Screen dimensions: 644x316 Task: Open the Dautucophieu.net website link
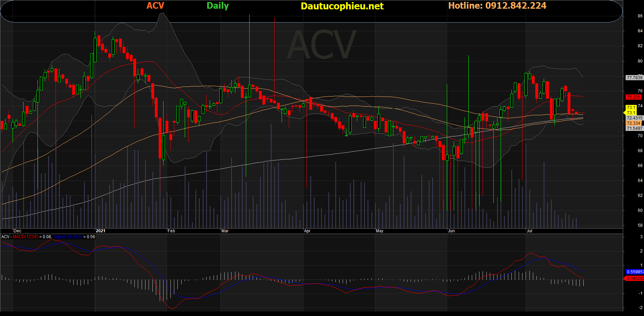point(342,6)
